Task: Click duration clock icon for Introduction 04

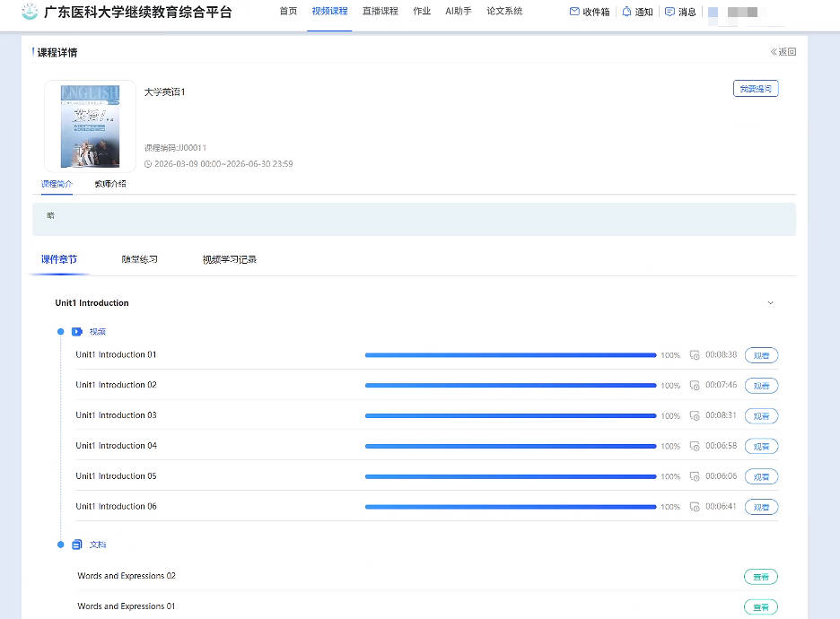Action: click(695, 447)
